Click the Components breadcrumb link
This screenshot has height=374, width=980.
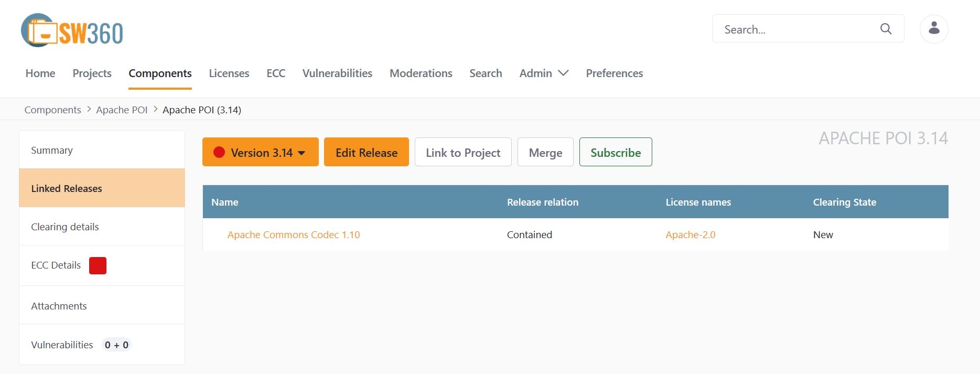pos(52,110)
